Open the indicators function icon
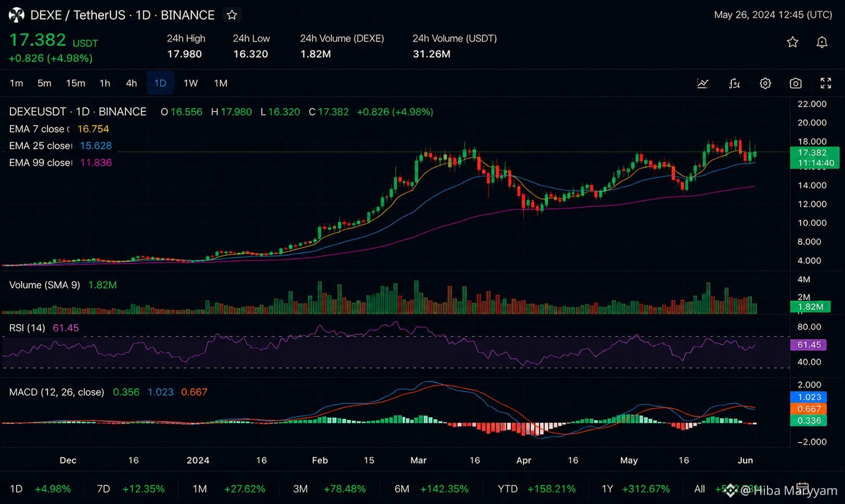The height and width of the screenshot is (504, 845). pyautogui.click(x=734, y=83)
